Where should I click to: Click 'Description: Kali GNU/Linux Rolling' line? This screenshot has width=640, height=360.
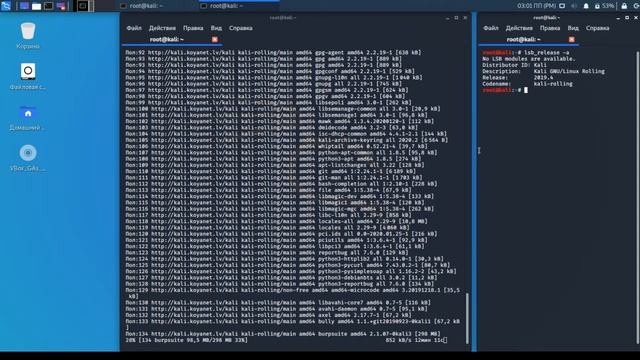[x=544, y=71]
